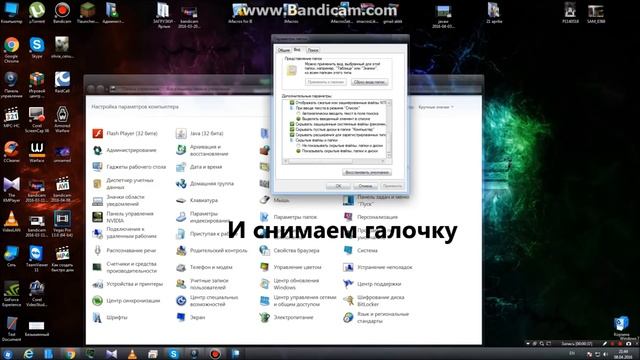The image size is (640, 360).
Task: Open Chrome from the taskbar
Action: (x=70, y=354)
